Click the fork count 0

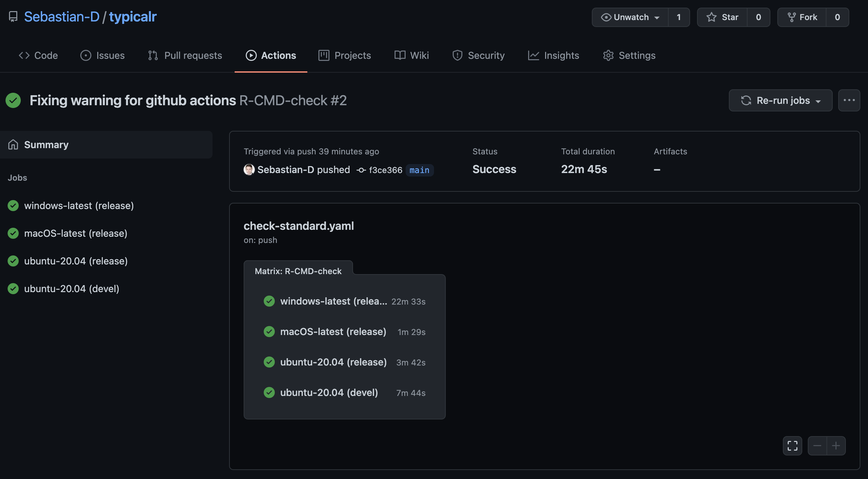[x=837, y=17]
